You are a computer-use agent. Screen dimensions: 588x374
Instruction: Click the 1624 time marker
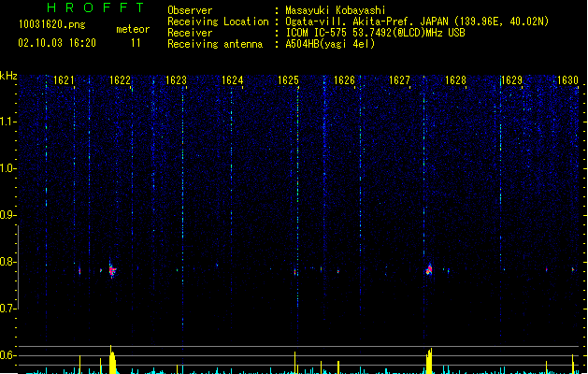coord(232,80)
